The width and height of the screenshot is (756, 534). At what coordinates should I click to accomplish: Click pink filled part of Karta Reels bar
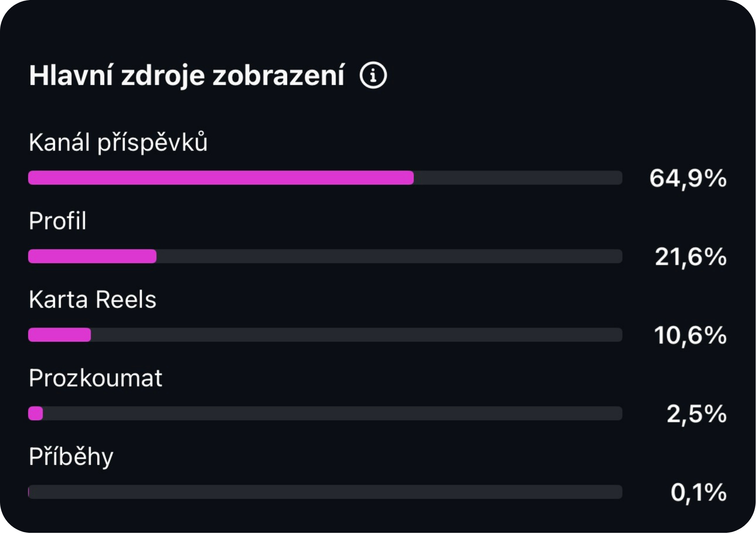click(x=60, y=335)
